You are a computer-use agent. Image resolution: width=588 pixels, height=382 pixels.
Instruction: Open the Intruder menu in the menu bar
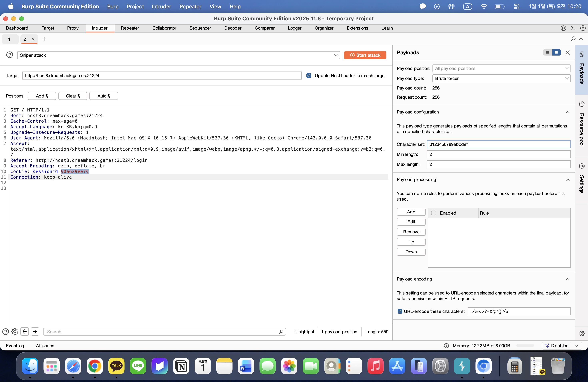(x=161, y=6)
